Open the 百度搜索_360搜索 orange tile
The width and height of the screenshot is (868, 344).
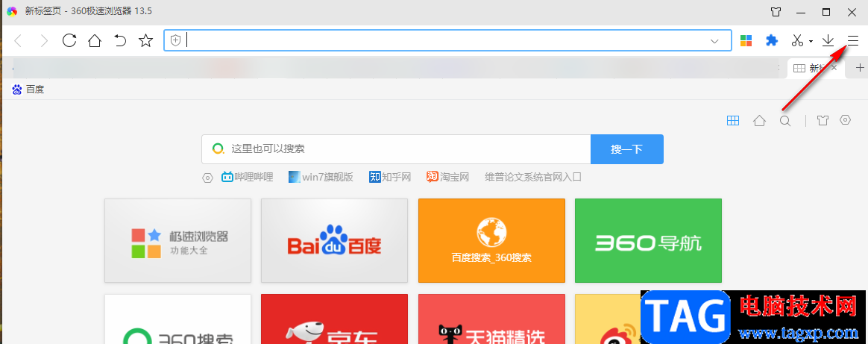(491, 240)
